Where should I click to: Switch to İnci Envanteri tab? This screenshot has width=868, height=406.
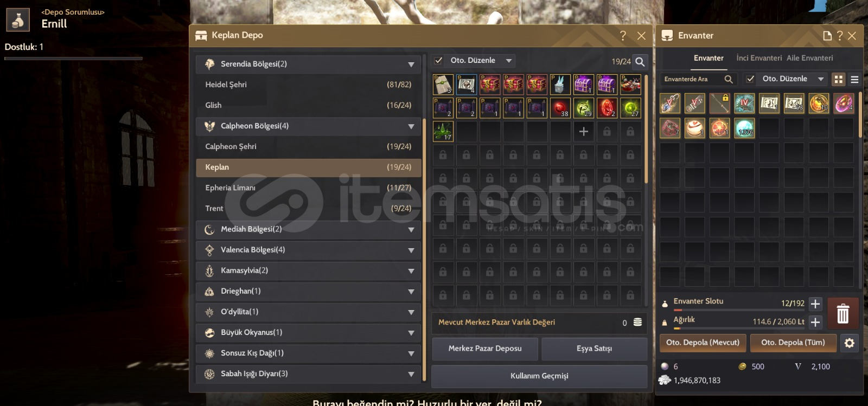(759, 58)
